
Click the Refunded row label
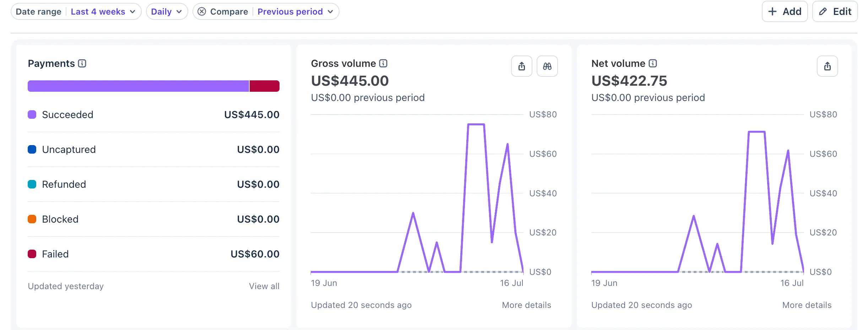point(64,184)
